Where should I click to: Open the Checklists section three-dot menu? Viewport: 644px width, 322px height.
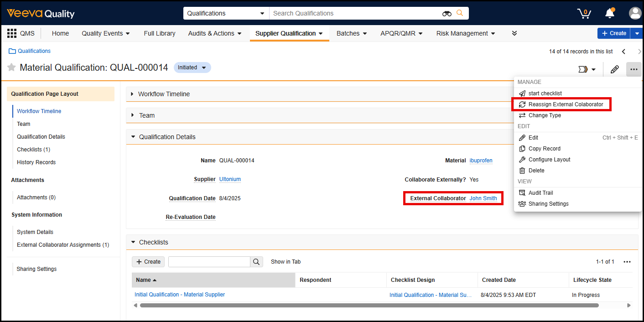click(627, 262)
